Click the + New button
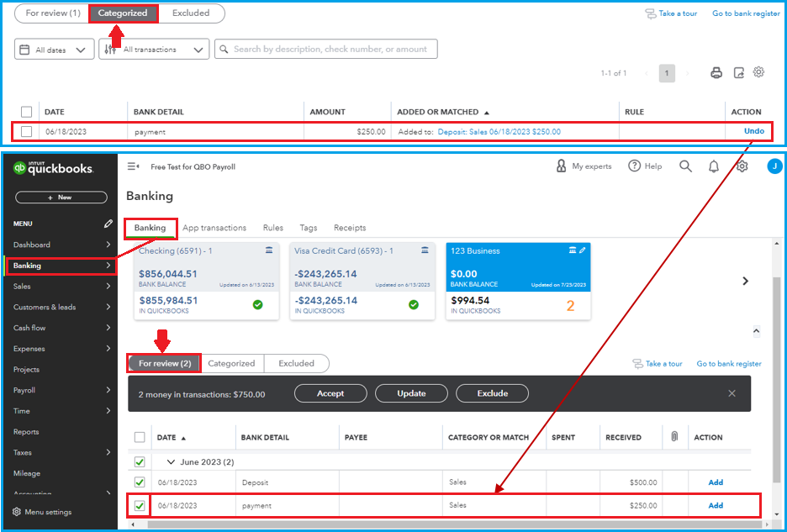 pyautogui.click(x=61, y=198)
